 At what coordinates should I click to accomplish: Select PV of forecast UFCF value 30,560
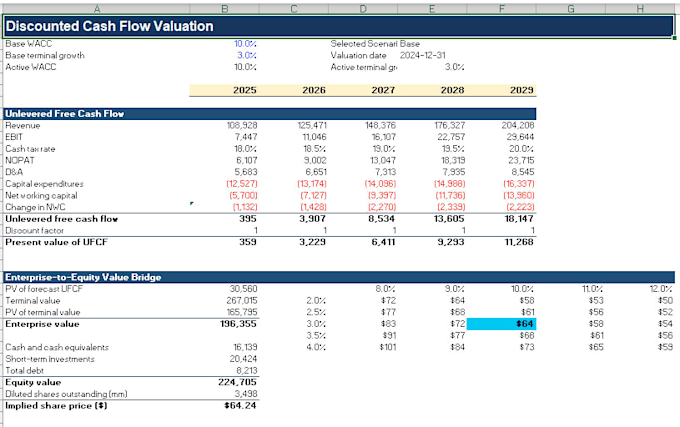coord(243,289)
